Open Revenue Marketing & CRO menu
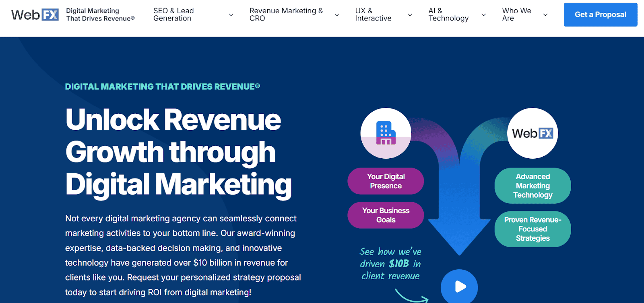This screenshot has height=303, width=644. tap(286, 14)
